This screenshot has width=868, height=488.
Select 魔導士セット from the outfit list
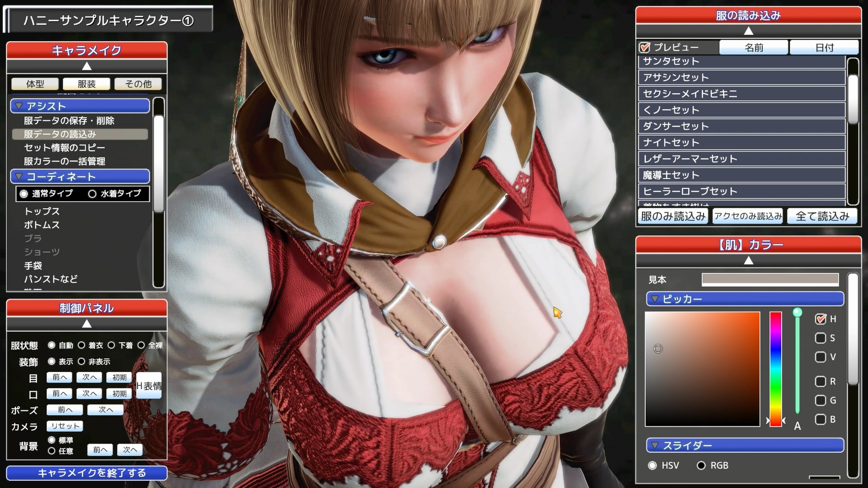click(741, 175)
